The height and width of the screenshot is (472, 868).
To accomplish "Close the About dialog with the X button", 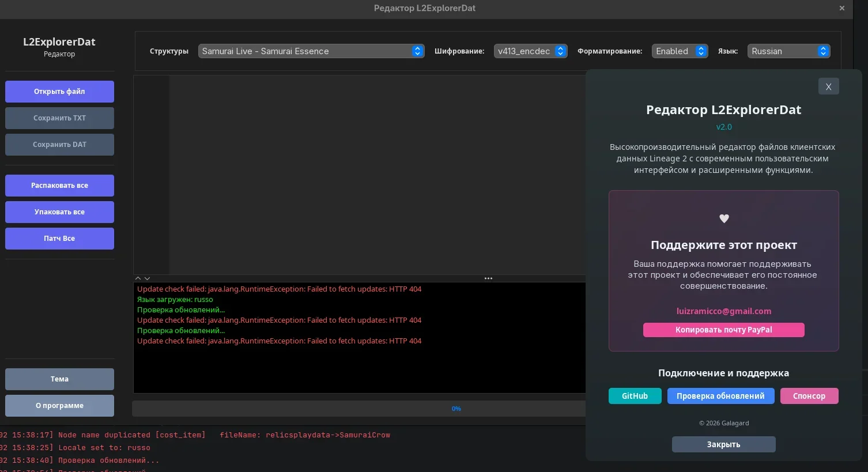I will 828,86.
